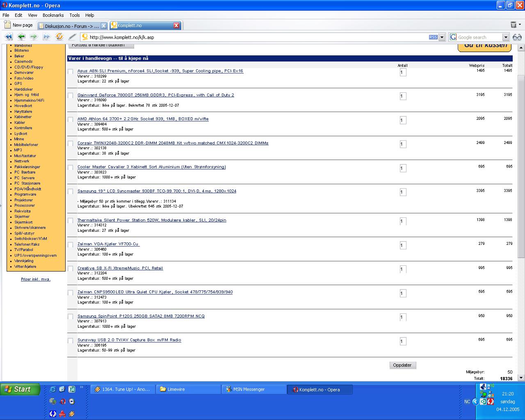
Task: Click the wand/pencil icon in the address toolbar
Action: [72, 37]
